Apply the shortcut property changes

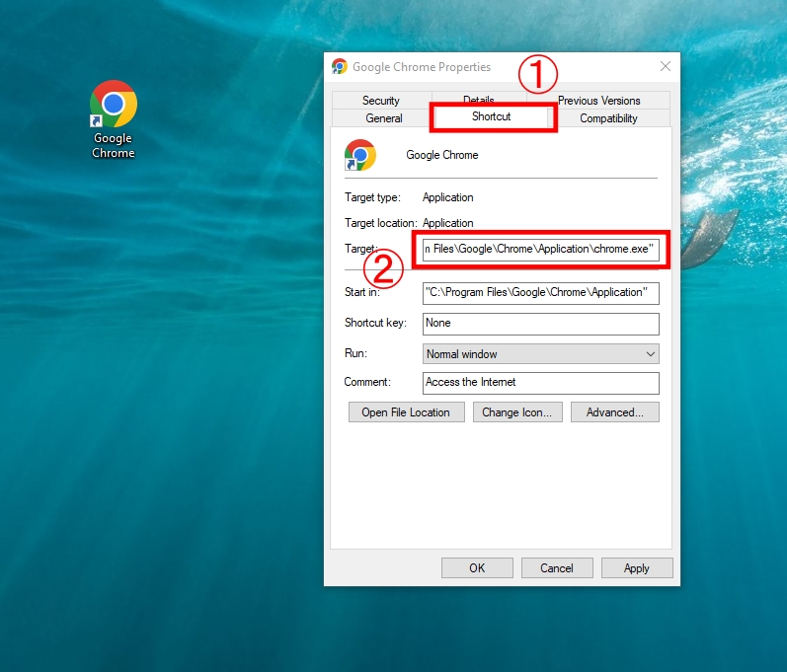click(637, 568)
